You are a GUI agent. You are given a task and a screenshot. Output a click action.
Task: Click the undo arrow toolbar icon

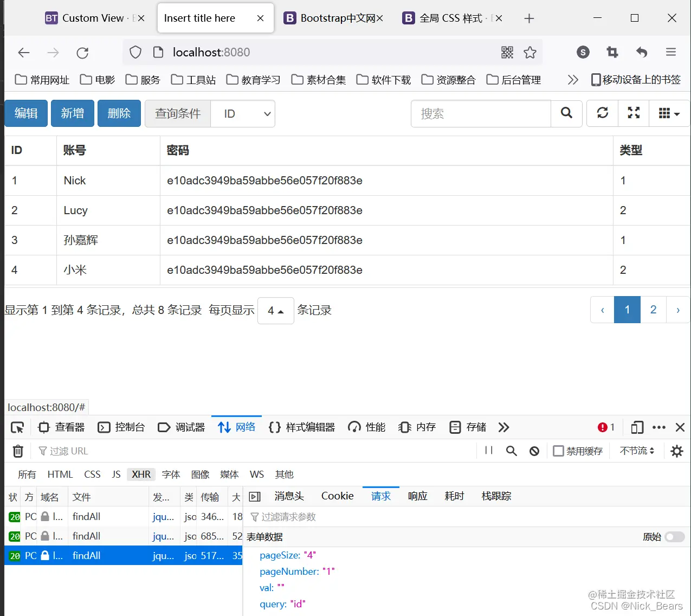(642, 53)
